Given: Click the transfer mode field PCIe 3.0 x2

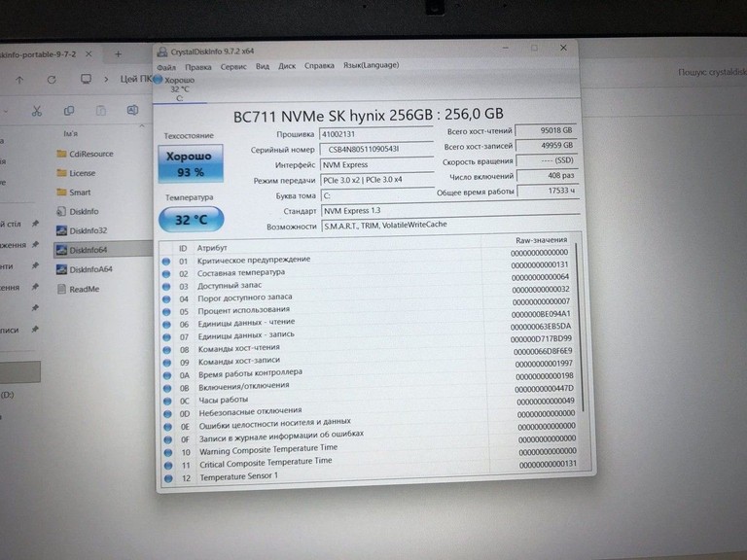Looking at the screenshot, I should click(377, 180).
